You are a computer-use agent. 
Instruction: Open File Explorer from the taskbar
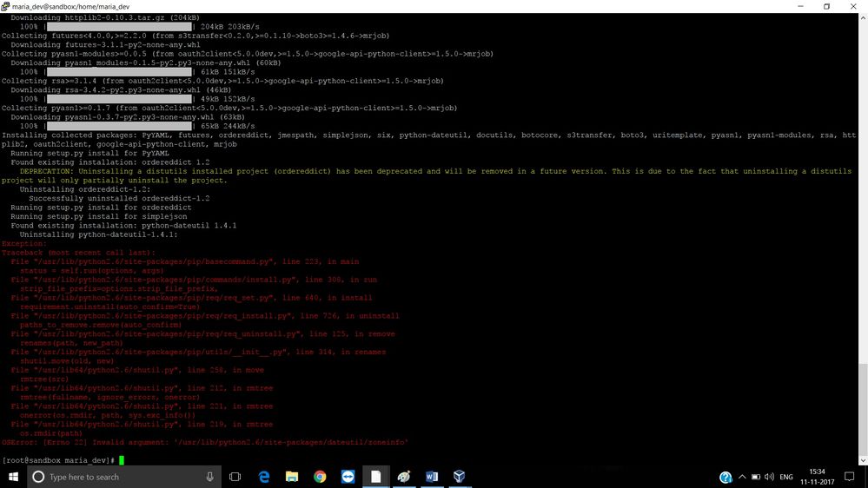pos(292,477)
